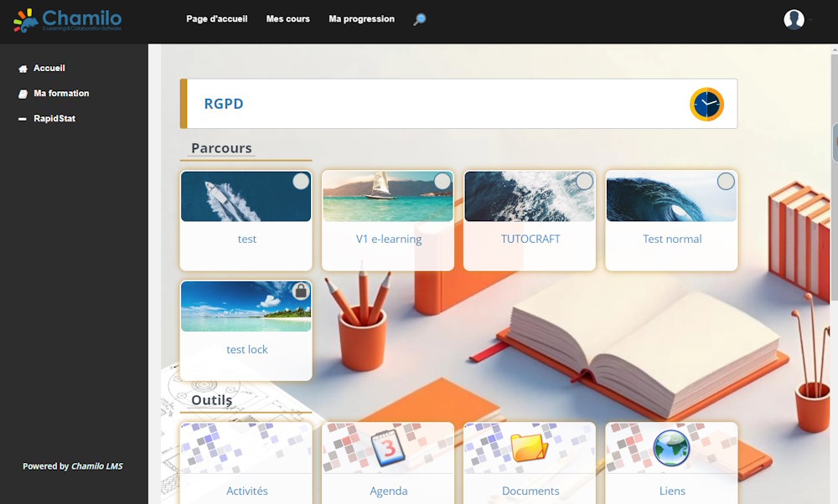Click the Chamilo logo in header

(68, 20)
